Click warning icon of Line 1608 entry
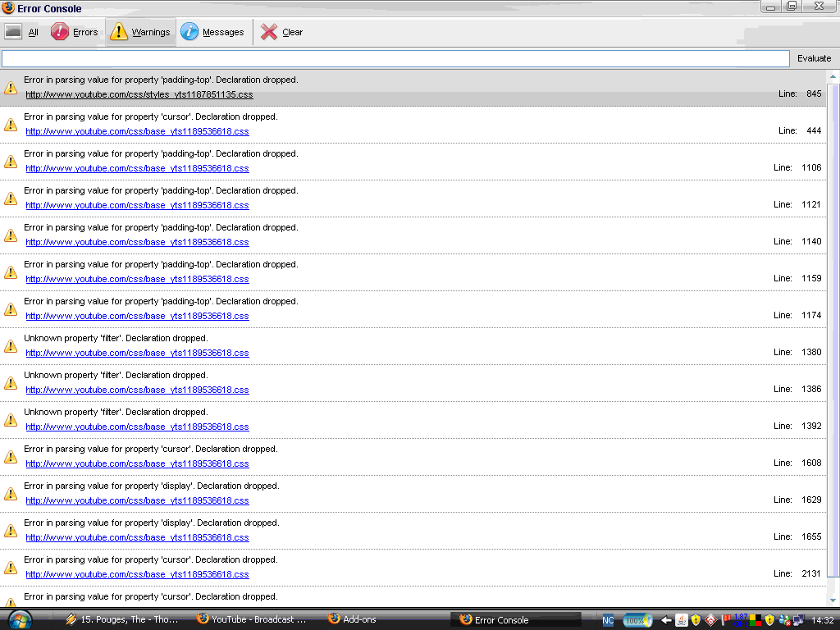Image resolution: width=840 pixels, height=630 pixels. [x=11, y=458]
